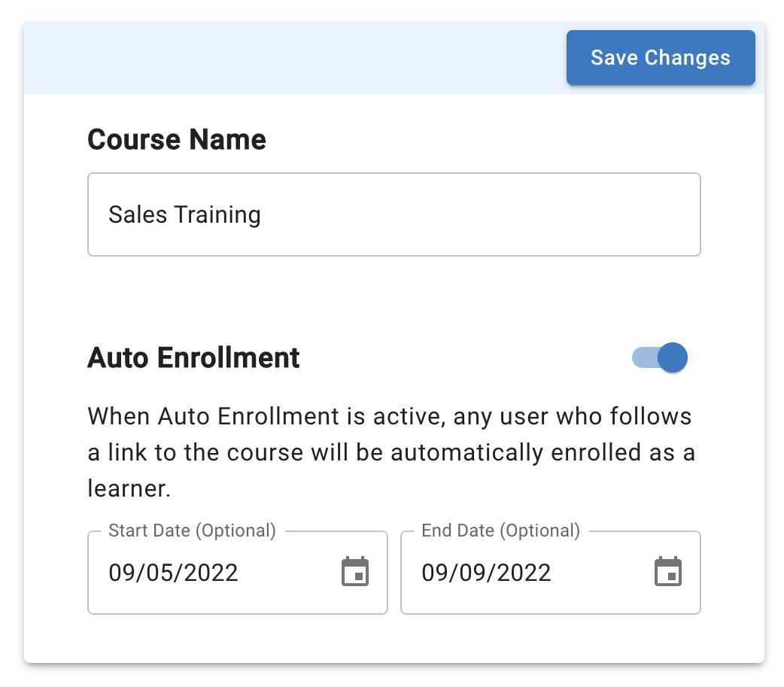Select the year 2022 in End Date
This screenshot has height=687, width=784.
(524, 573)
